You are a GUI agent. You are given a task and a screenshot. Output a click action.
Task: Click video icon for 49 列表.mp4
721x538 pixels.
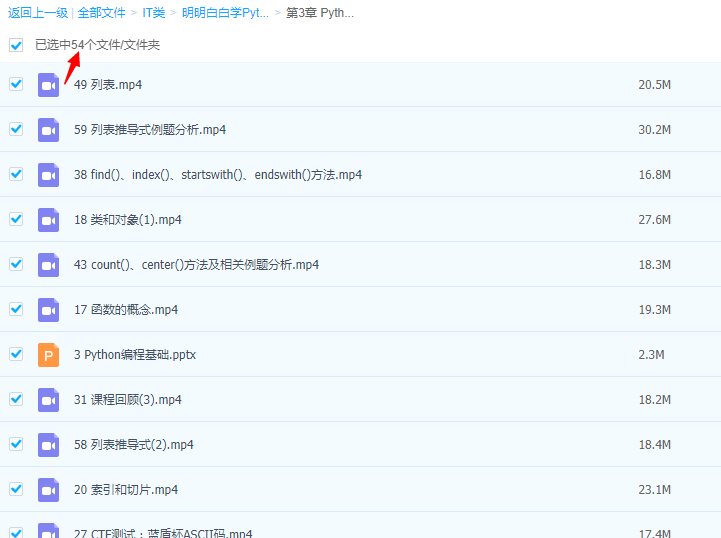[49, 85]
